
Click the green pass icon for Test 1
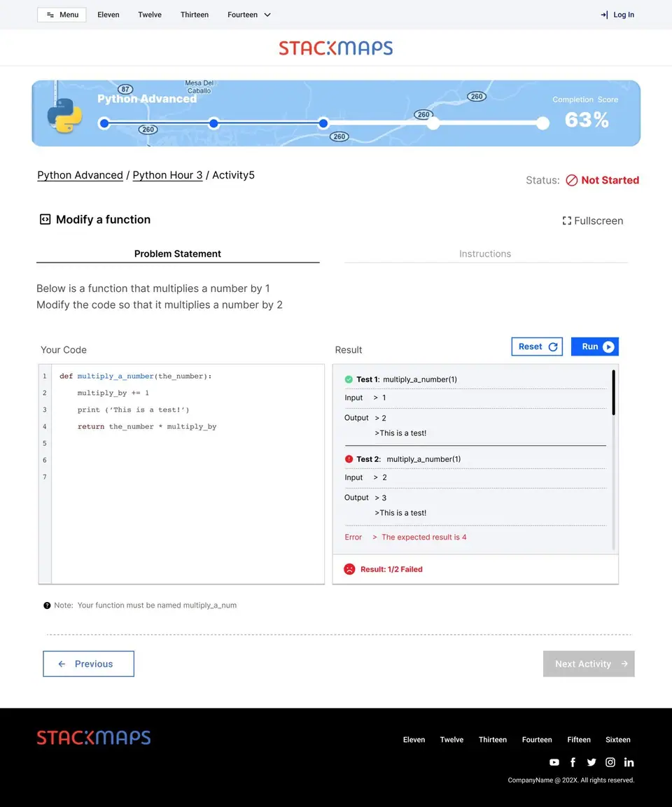349,379
